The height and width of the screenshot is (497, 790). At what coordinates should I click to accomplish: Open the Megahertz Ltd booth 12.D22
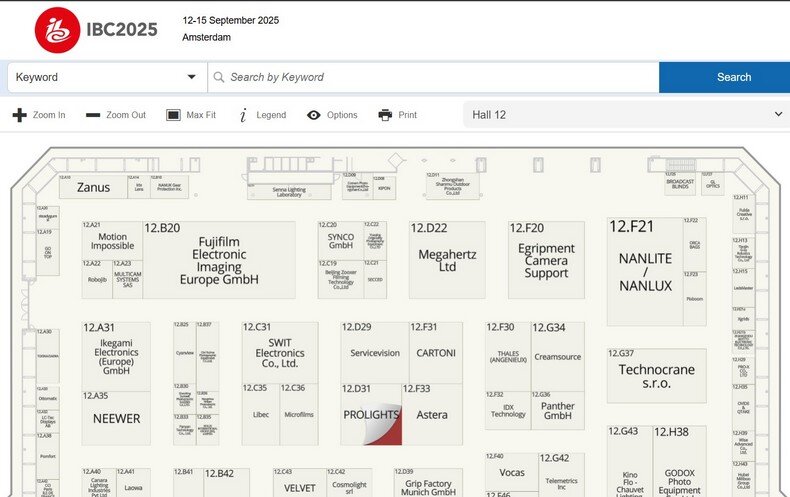point(447,261)
